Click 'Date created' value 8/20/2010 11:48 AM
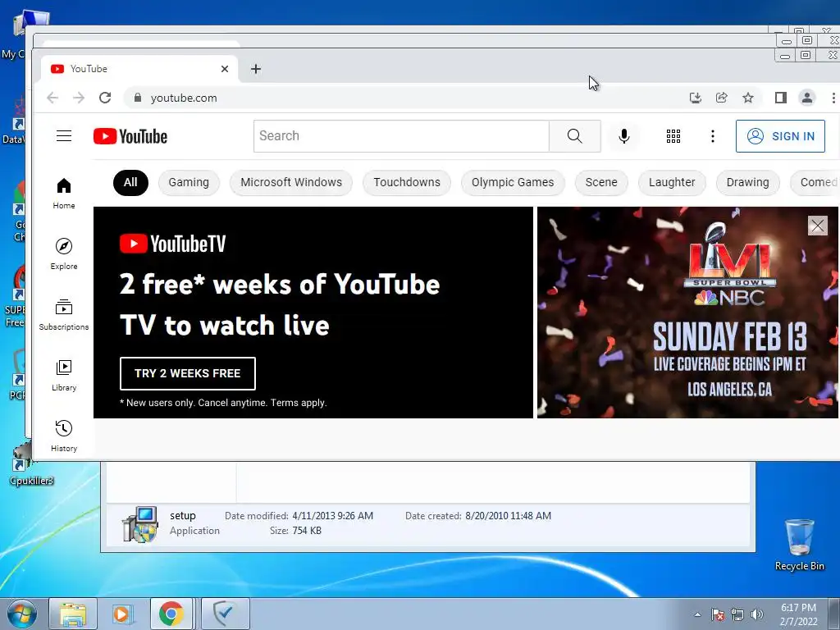The width and height of the screenshot is (840, 630). pyautogui.click(x=508, y=516)
